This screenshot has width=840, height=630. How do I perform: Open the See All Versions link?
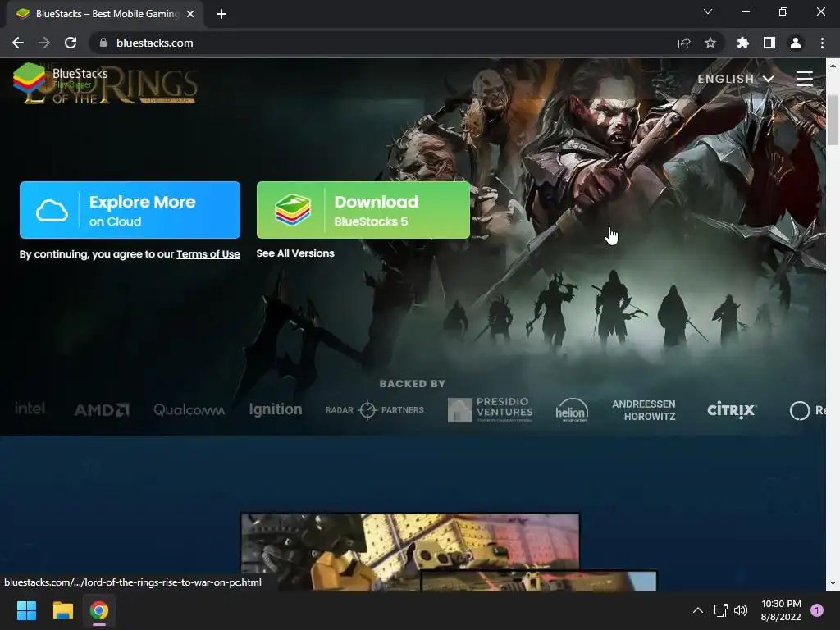tap(295, 253)
